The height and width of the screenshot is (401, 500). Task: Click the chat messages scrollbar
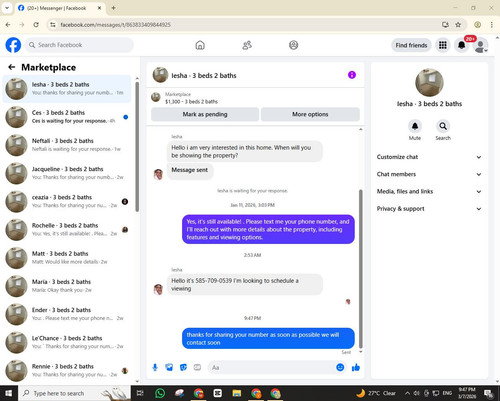click(x=360, y=269)
